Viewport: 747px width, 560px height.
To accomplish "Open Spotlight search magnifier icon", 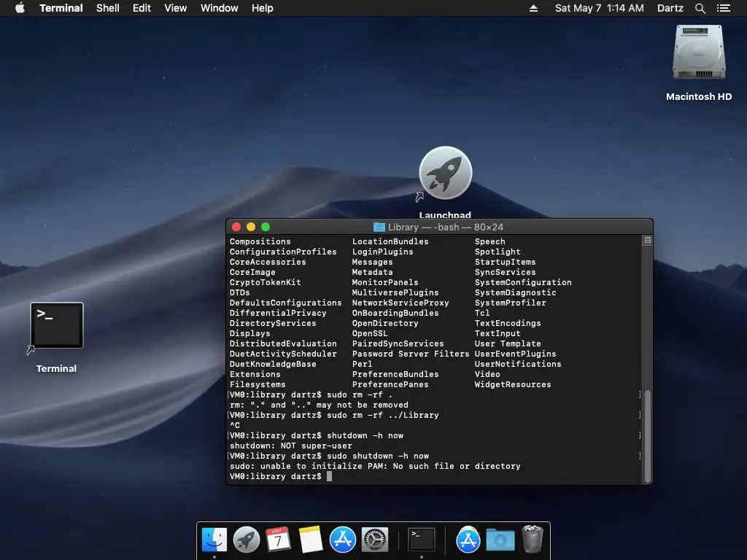I will [x=700, y=8].
